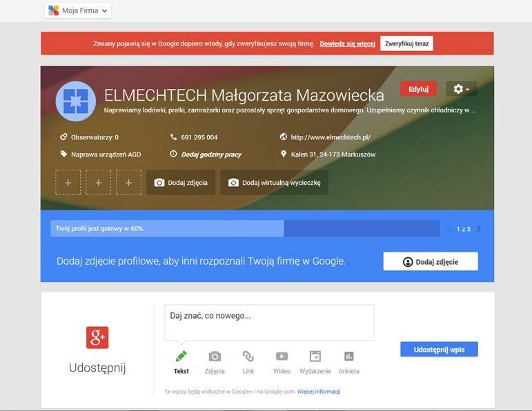This screenshot has height=411, width=532.
Task: Click the map pin icon by Kaleń 31 address
Action: pos(284,154)
